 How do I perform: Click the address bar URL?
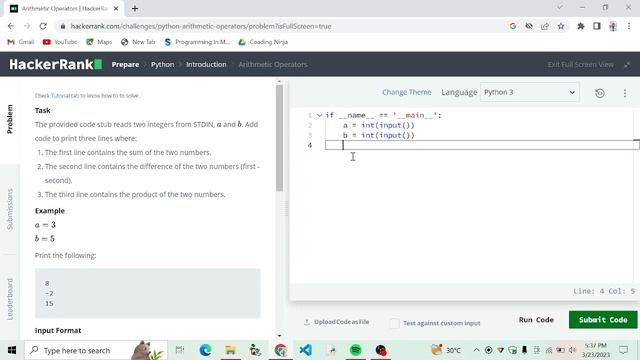tap(201, 26)
